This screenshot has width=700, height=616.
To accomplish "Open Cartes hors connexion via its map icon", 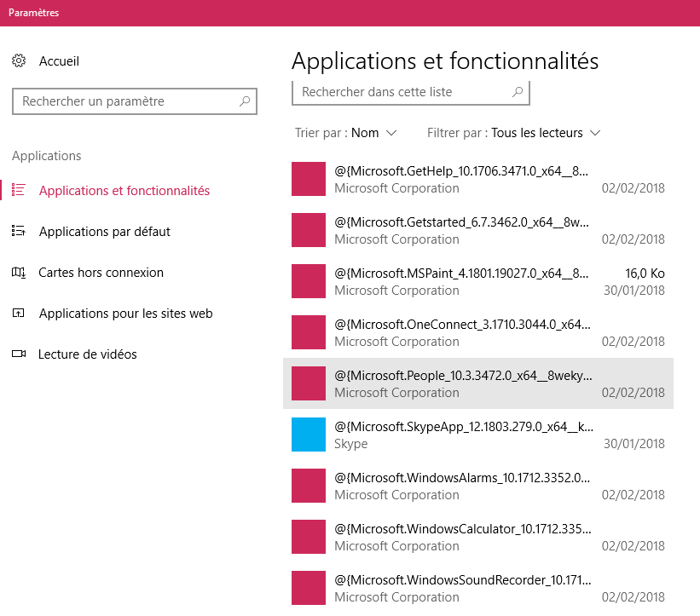I will pyautogui.click(x=17, y=272).
